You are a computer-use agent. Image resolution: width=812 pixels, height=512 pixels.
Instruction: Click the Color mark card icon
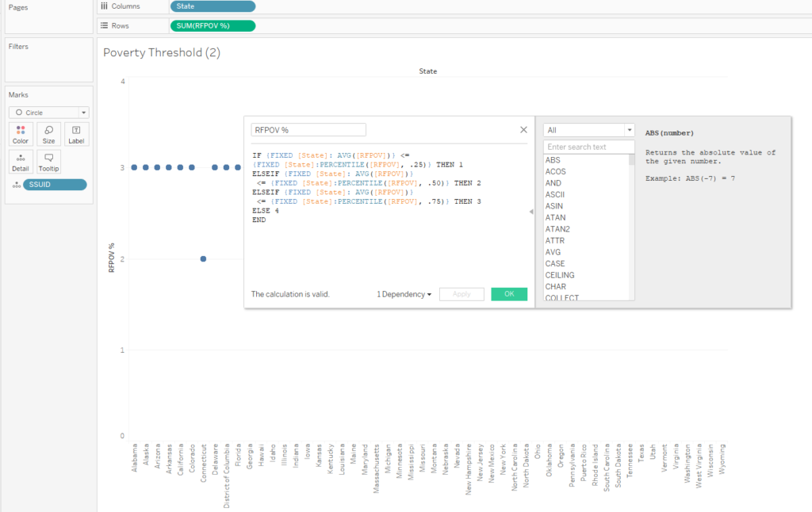tap(21, 134)
